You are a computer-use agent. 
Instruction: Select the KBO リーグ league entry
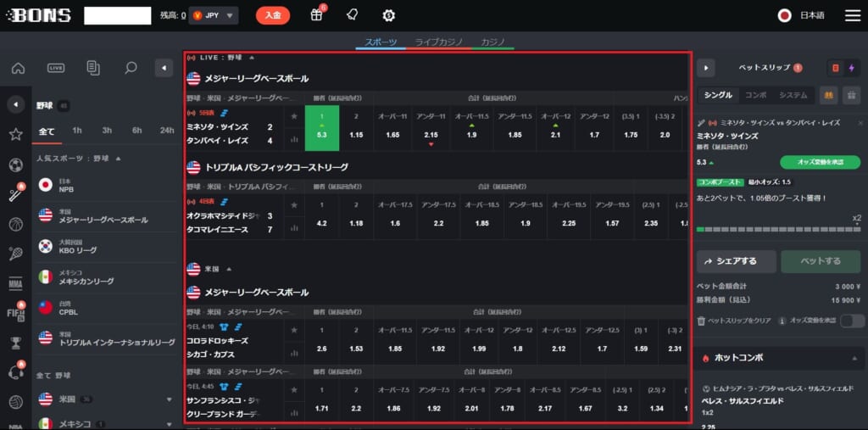(76, 246)
